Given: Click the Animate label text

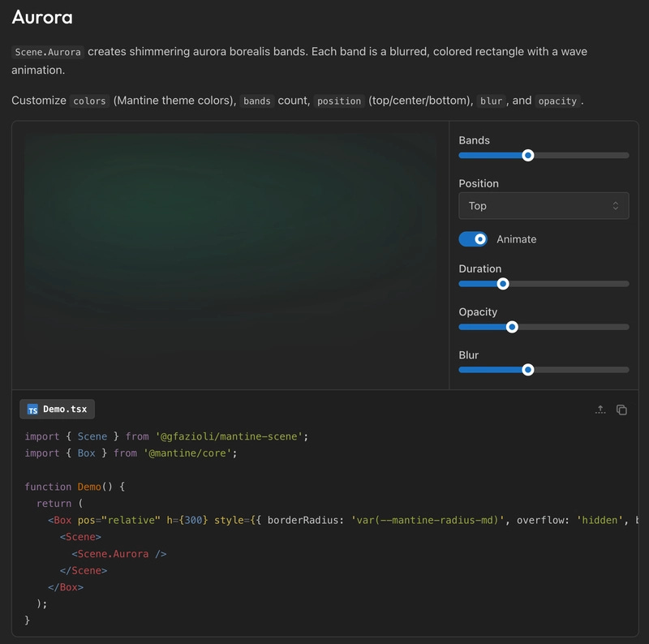Looking at the screenshot, I should [x=516, y=239].
